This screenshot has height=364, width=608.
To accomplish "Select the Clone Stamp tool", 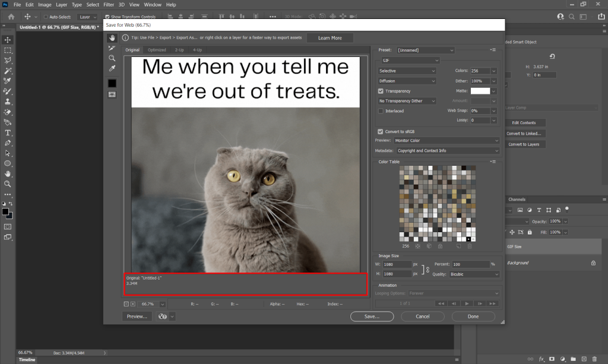I will pos(7,102).
